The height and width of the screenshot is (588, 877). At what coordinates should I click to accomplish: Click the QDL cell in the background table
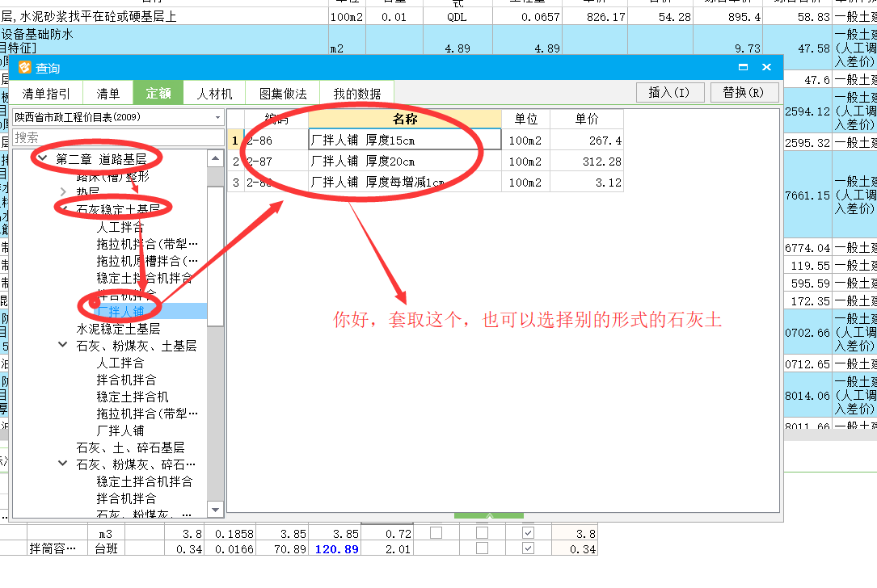coord(457,17)
